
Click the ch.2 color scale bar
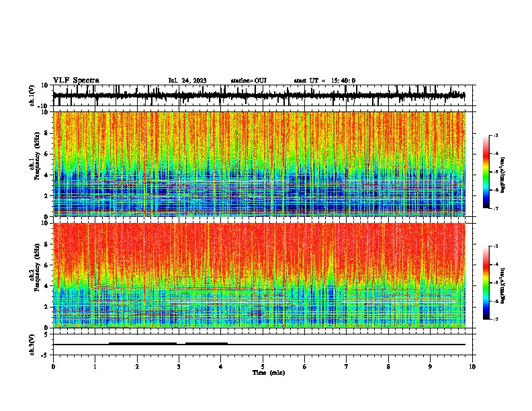pyautogui.click(x=486, y=283)
